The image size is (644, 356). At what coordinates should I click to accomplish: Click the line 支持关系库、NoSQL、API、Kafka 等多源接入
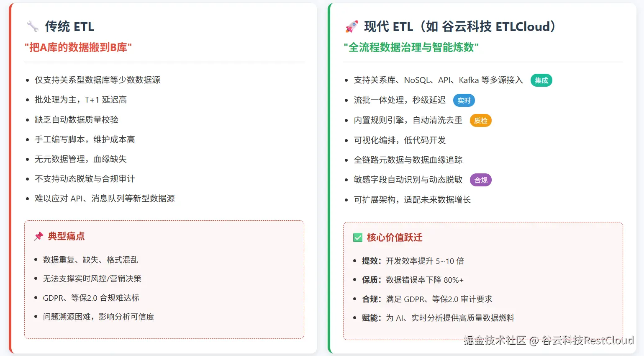pos(439,80)
